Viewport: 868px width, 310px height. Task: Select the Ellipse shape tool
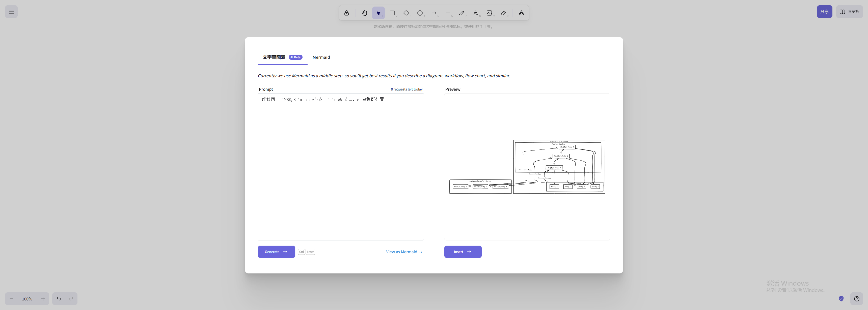420,13
